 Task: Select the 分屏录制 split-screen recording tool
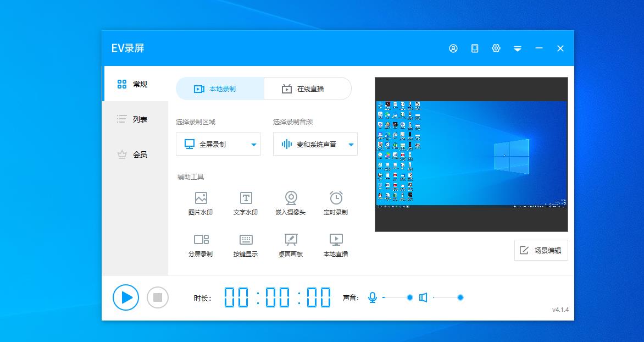(x=201, y=244)
